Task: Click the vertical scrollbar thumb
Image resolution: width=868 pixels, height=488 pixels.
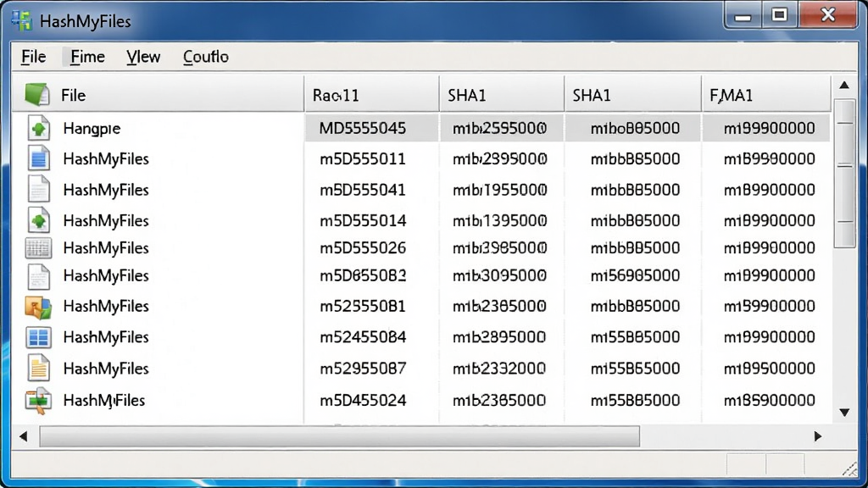Action: (x=845, y=174)
